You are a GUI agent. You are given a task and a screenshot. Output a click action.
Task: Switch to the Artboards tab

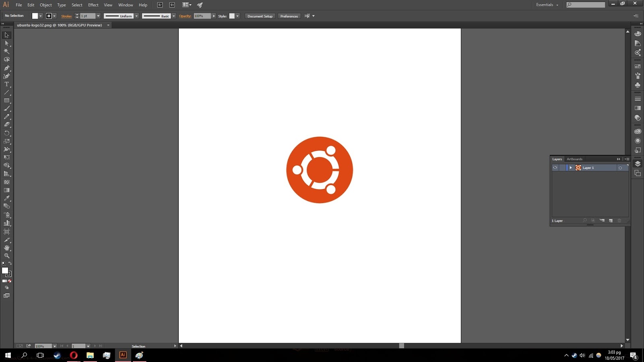pos(574,159)
